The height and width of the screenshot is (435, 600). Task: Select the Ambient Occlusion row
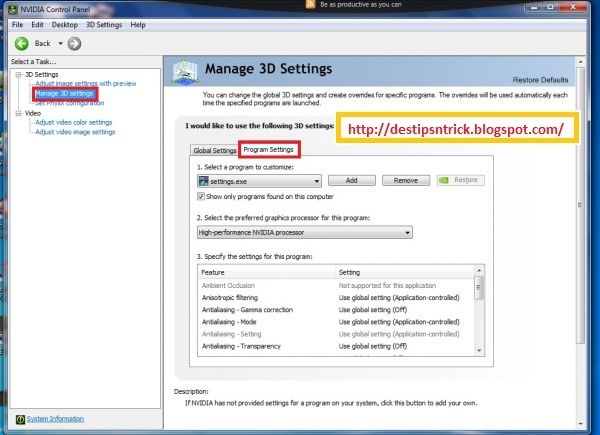pyautogui.click(x=337, y=285)
